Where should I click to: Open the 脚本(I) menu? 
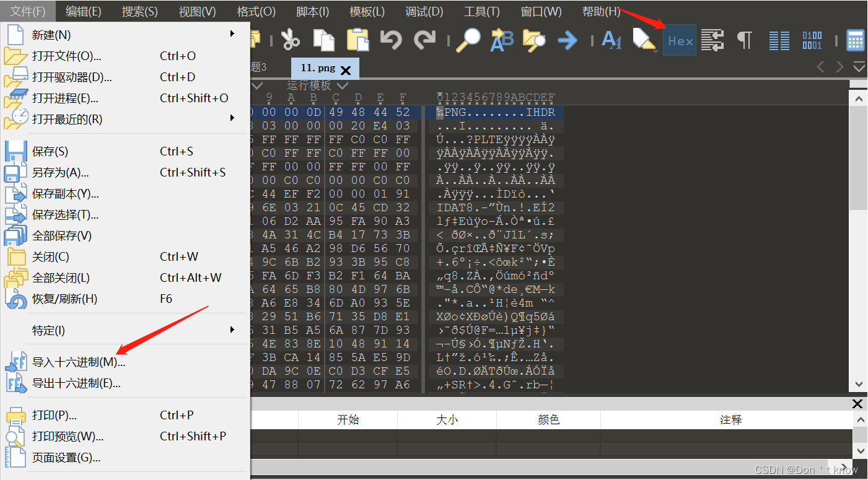click(313, 11)
